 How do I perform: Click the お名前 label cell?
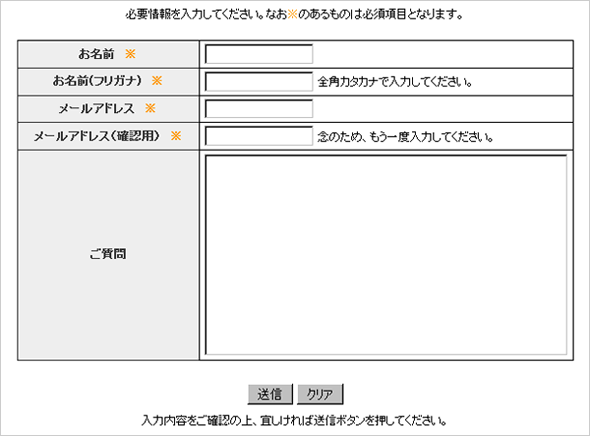108,54
